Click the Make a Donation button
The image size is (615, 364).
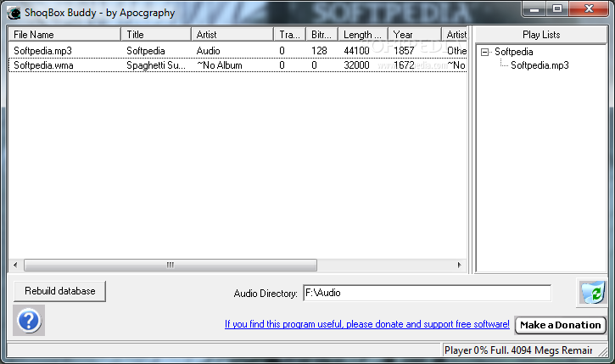[x=560, y=325]
